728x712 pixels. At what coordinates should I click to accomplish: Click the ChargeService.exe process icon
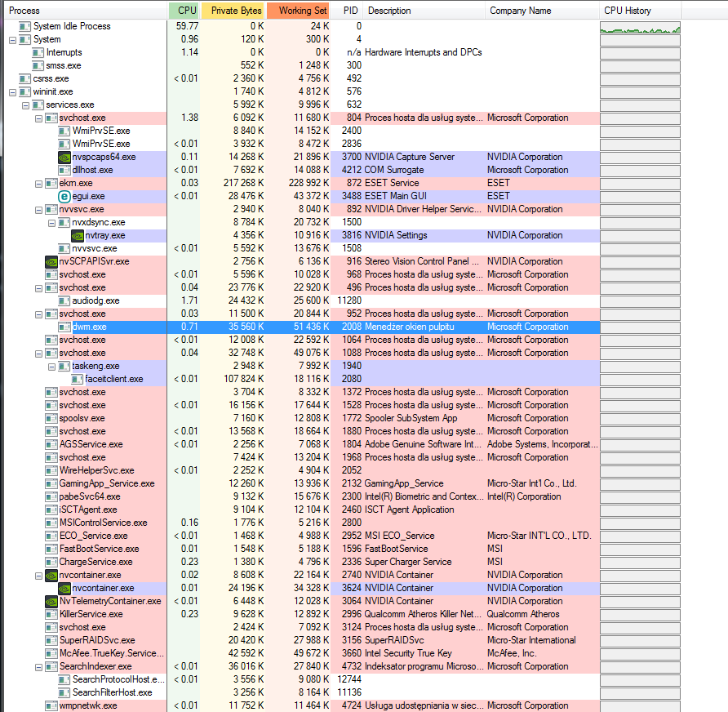(x=51, y=562)
